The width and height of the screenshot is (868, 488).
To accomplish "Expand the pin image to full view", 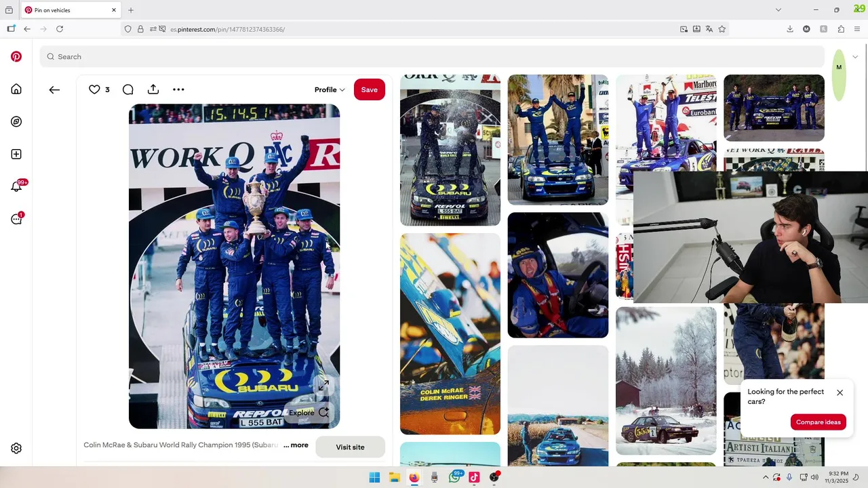I will pyautogui.click(x=323, y=386).
